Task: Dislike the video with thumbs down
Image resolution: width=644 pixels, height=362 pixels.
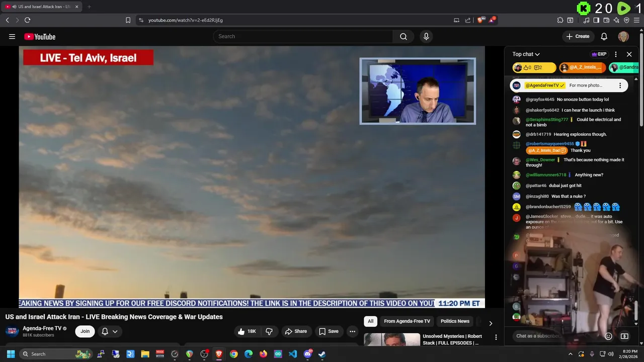Action: click(x=269, y=331)
